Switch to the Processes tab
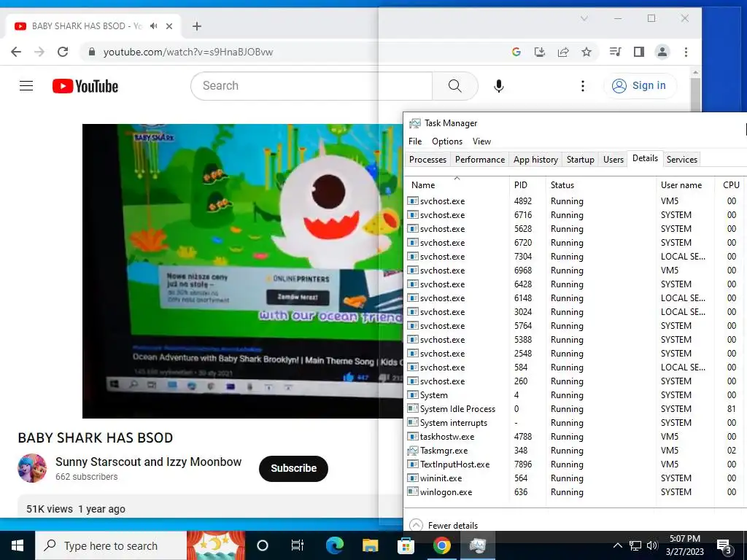 pos(427,160)
